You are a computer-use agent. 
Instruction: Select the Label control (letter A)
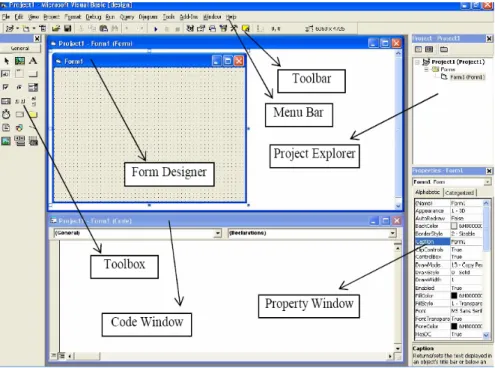click(33, 61)
